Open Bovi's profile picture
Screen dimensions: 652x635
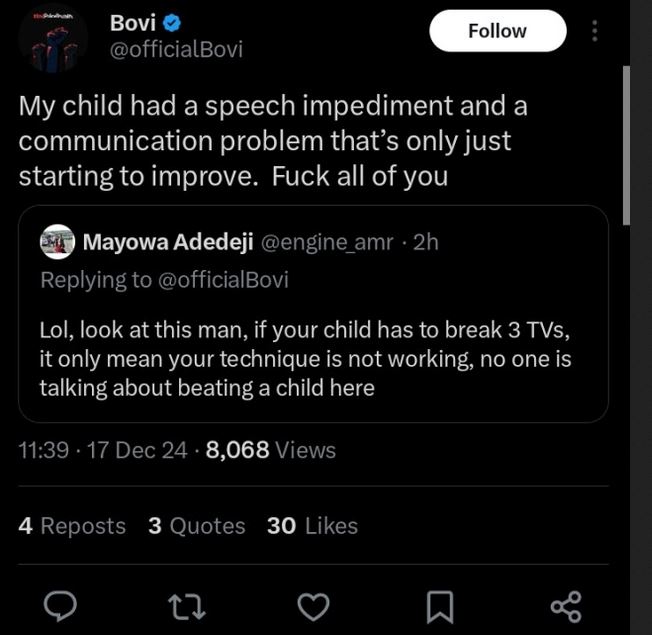pyautogui.click(x=51, y=37)
